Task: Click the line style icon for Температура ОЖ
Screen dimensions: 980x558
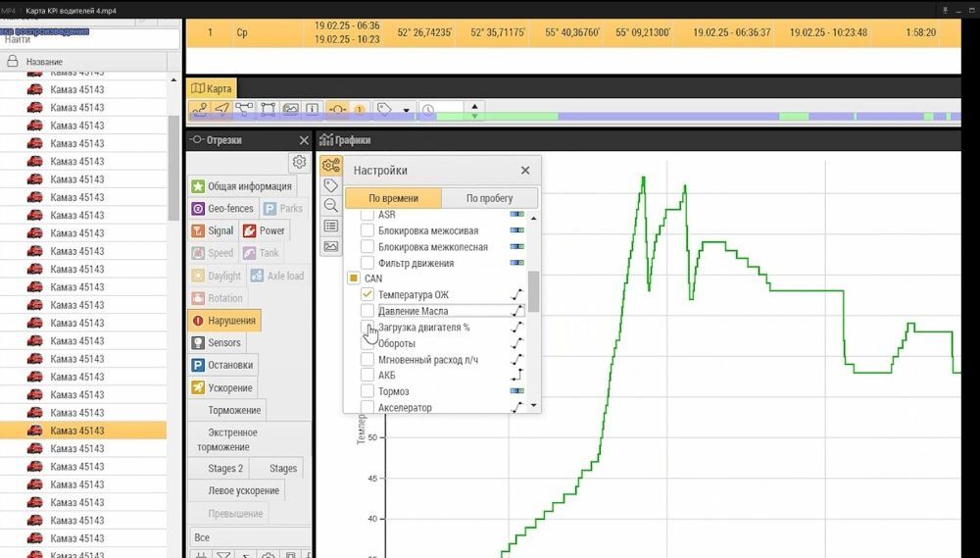Action: tap(516, 294)
